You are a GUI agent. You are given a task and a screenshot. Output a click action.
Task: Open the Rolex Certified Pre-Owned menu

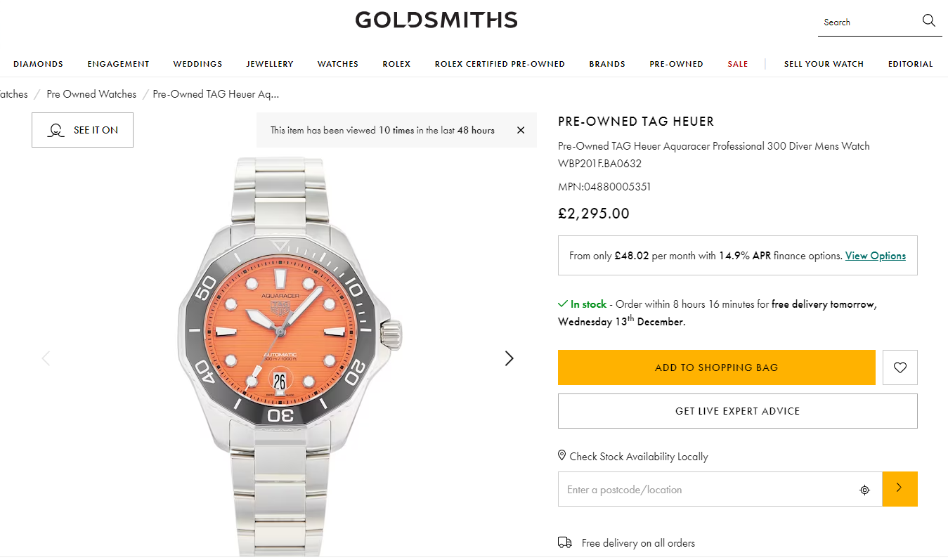[x=500, y=64]
